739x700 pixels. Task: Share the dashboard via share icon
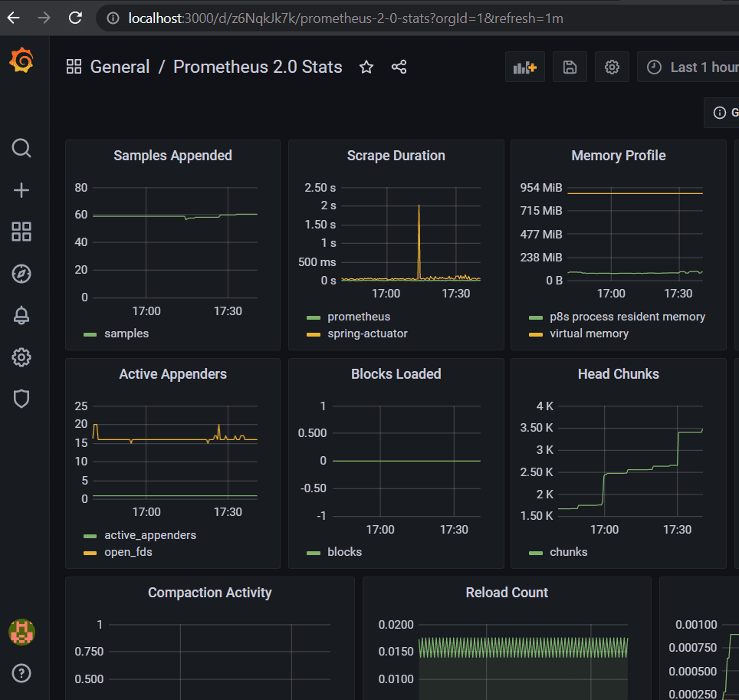(399, 67)
